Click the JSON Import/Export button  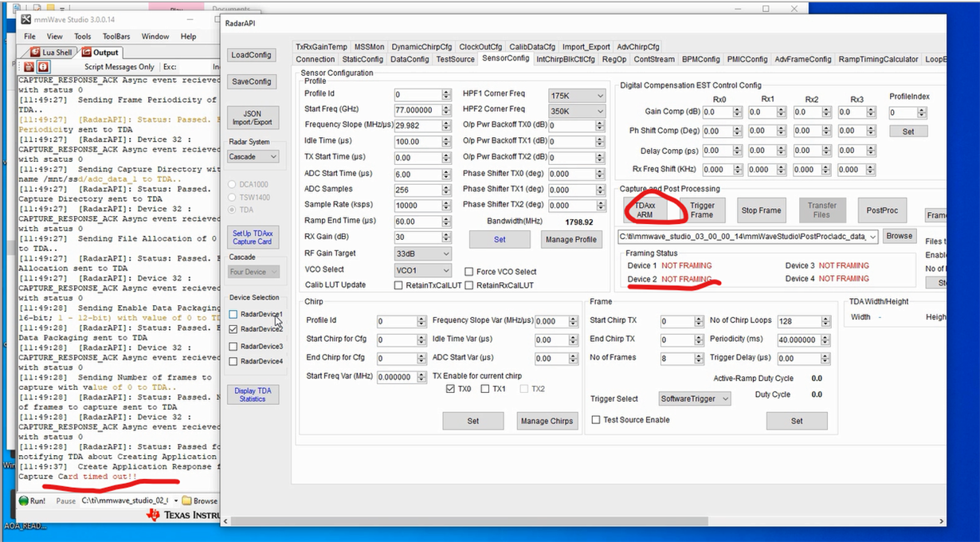click(x=252, y=118)
